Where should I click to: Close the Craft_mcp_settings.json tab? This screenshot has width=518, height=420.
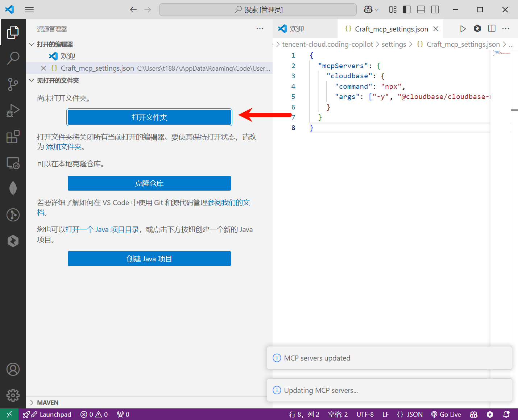click(436, 29)
